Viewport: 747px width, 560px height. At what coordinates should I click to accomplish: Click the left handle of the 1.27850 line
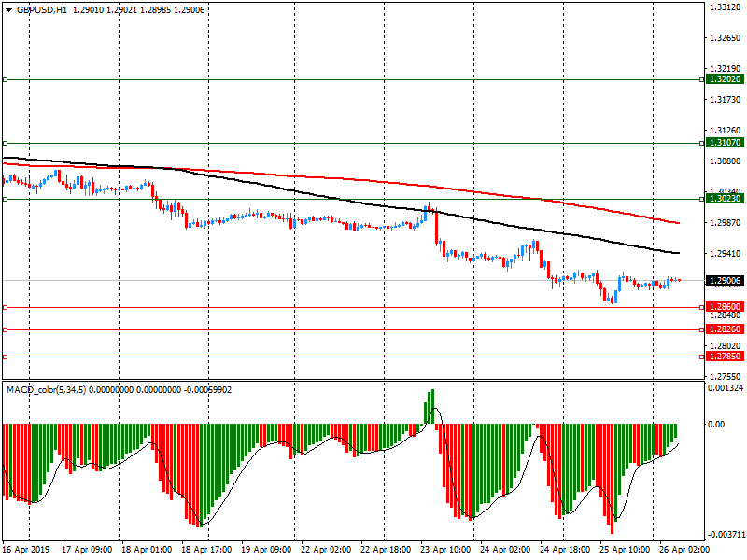pos(6,357)
